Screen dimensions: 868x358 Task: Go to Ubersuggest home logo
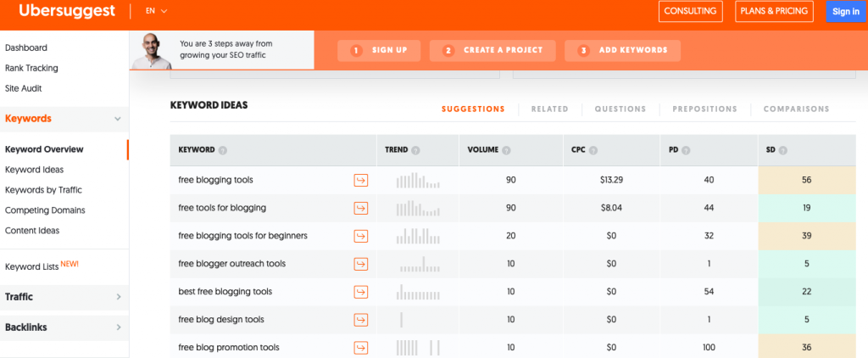tap(67, 11)
